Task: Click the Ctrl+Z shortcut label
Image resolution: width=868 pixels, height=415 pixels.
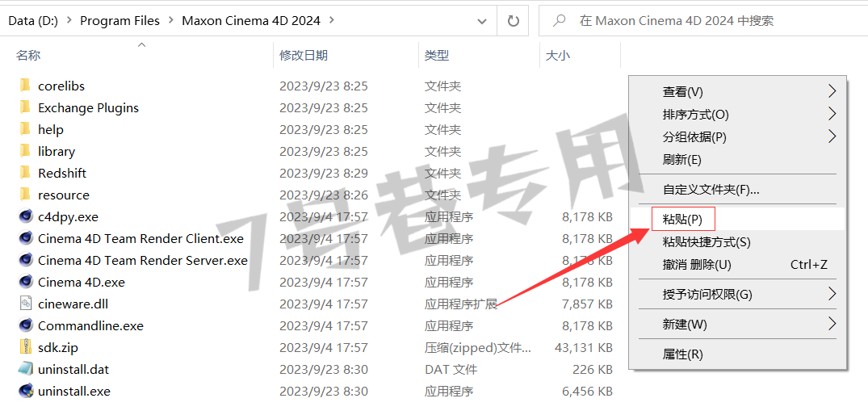Action: 809,265
